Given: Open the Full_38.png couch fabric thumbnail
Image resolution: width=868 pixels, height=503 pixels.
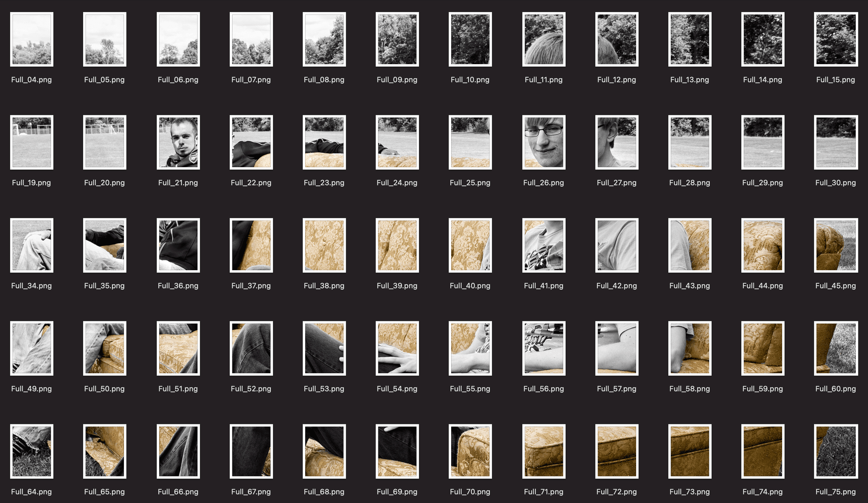Looking at the screenshot, I should point(324,245).
